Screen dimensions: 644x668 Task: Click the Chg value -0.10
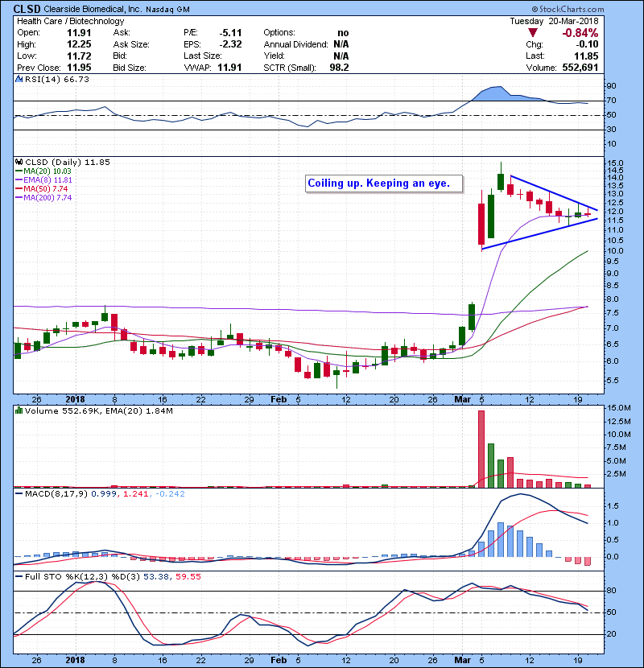[588, 44]
